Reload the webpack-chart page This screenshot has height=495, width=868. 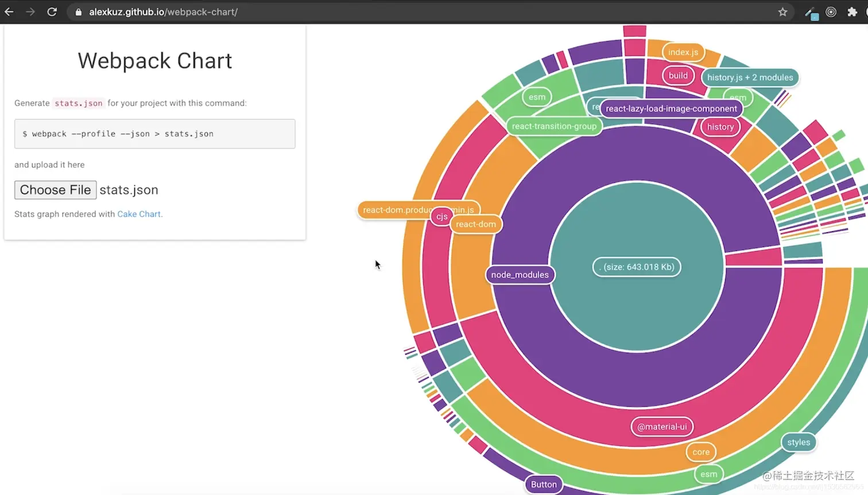[x=52, y=11]
